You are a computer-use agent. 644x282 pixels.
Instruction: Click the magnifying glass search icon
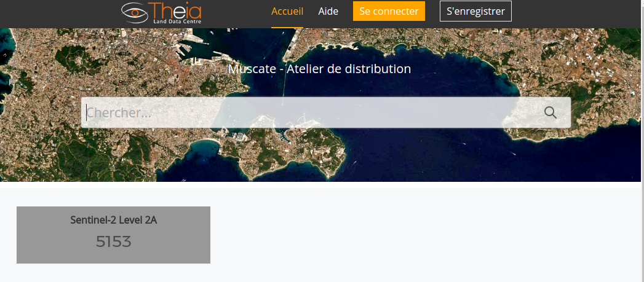click(x=551, y=112)
